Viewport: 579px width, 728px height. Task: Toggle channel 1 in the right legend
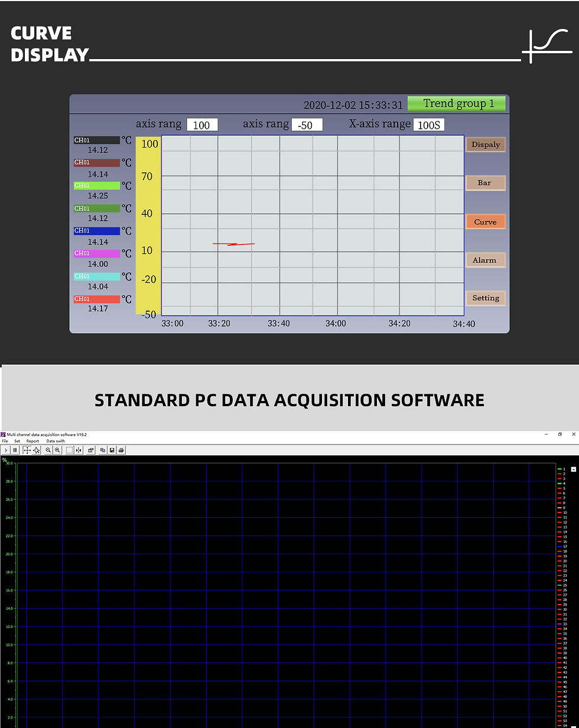tap(560, 469)
